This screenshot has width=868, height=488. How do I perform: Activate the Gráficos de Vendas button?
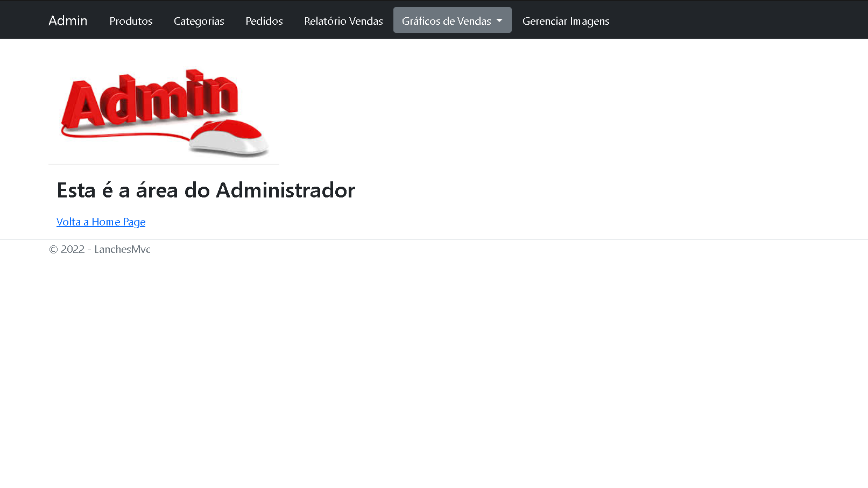point(452,20)
